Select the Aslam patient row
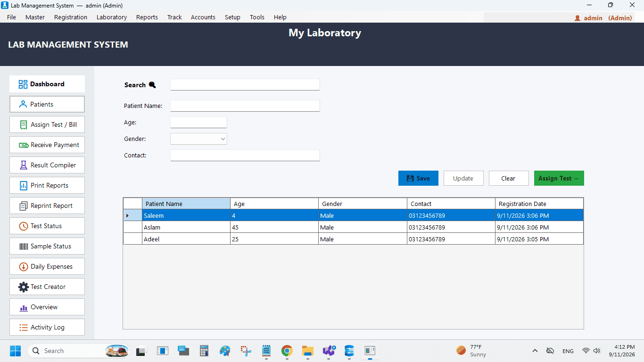The height and width of the screenshot is (362, 644). click(x=354, y=227)
